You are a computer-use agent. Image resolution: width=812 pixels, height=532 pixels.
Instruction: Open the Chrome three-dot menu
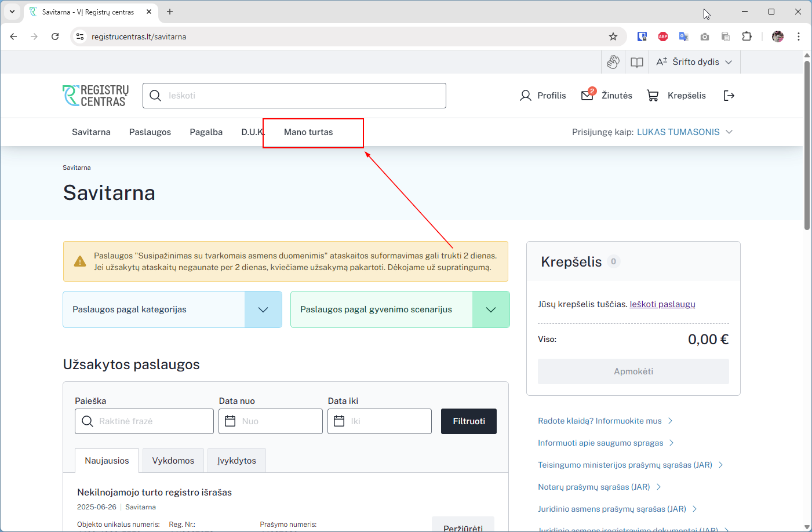[x=799, y=37]
